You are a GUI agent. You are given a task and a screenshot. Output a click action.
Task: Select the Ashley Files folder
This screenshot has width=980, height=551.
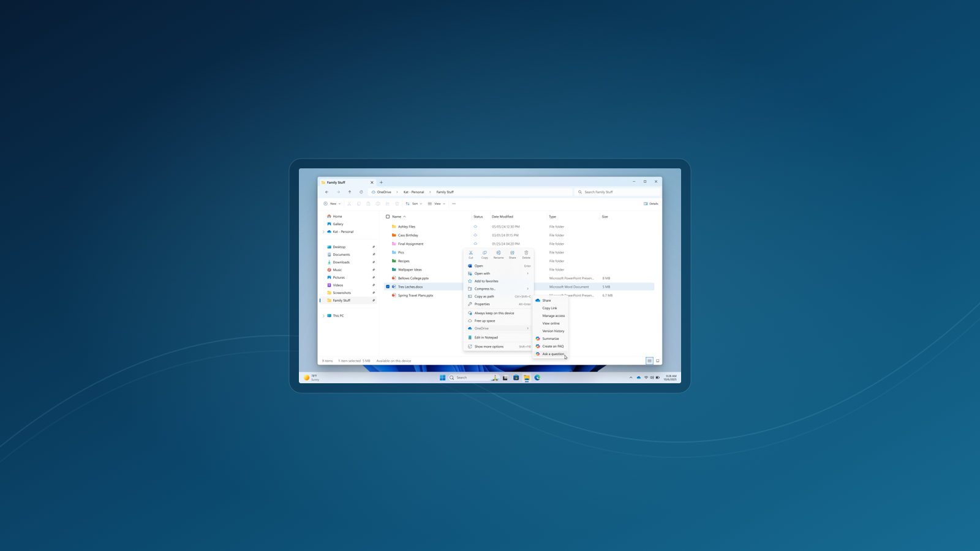click(407, 227)
